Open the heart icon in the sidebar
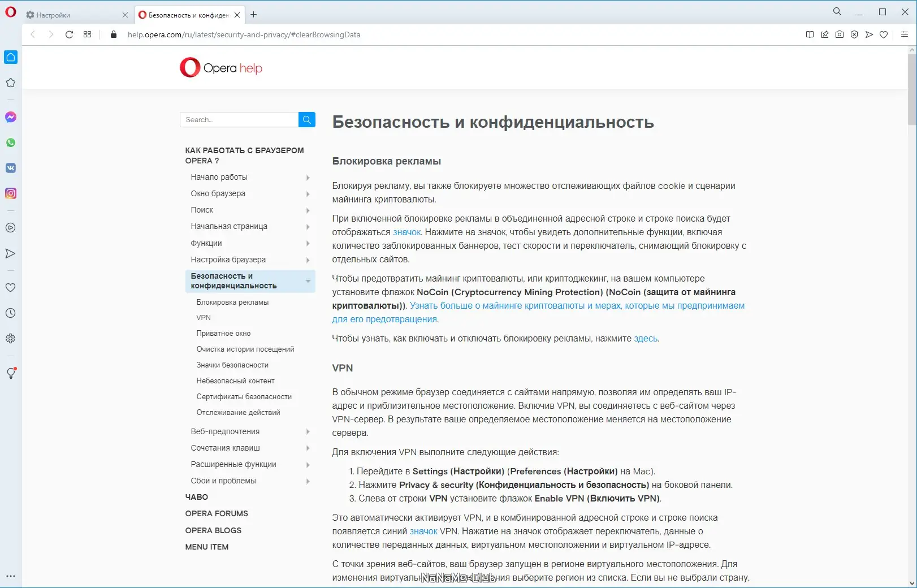 pyautogui.click(x=11, y=287)
